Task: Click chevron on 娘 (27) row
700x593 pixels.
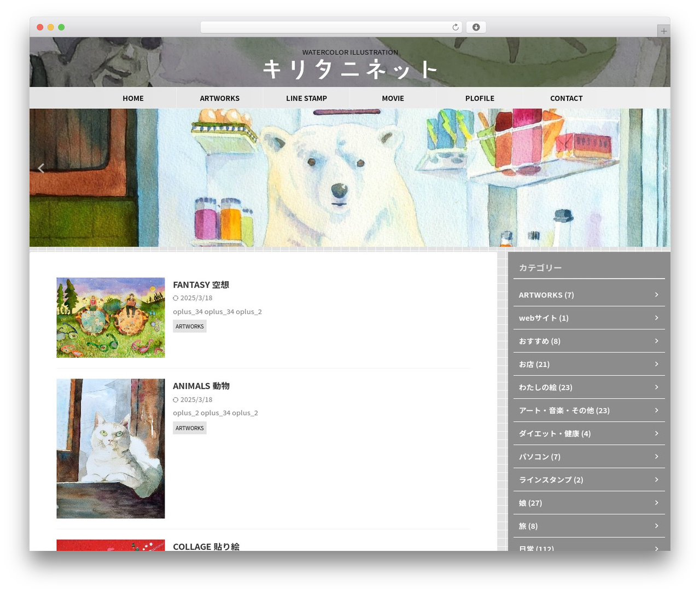Action: (656, 502)
